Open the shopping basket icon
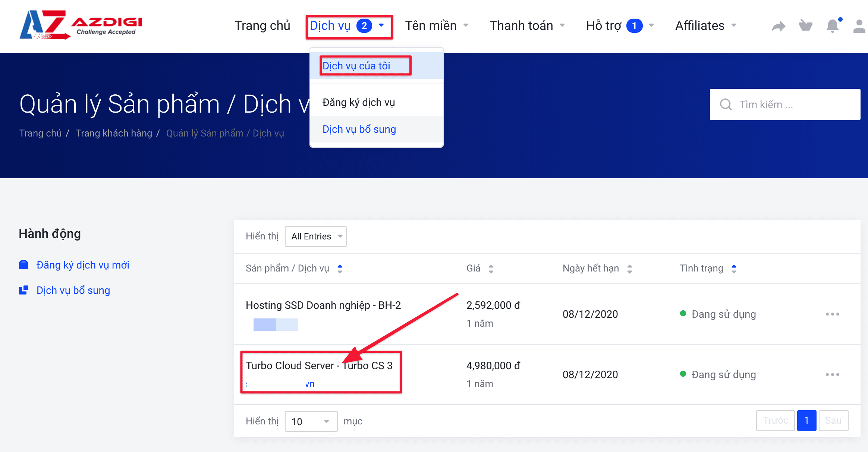868x452 pixels. coord(805,26)
